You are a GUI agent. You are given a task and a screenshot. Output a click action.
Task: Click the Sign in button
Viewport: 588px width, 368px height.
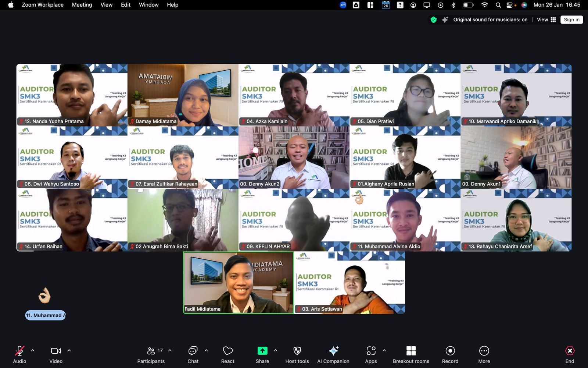tap(571, 20)
